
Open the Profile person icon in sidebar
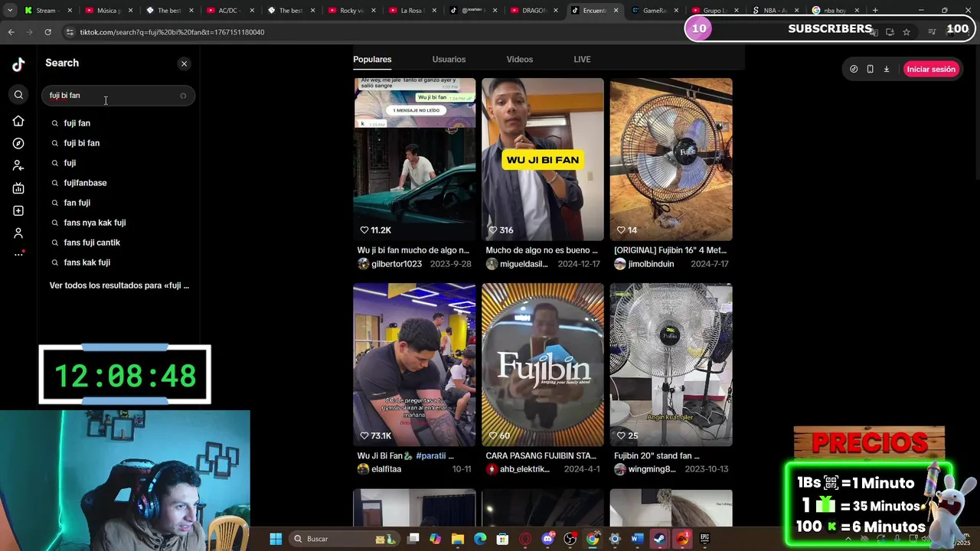point(18,233)
